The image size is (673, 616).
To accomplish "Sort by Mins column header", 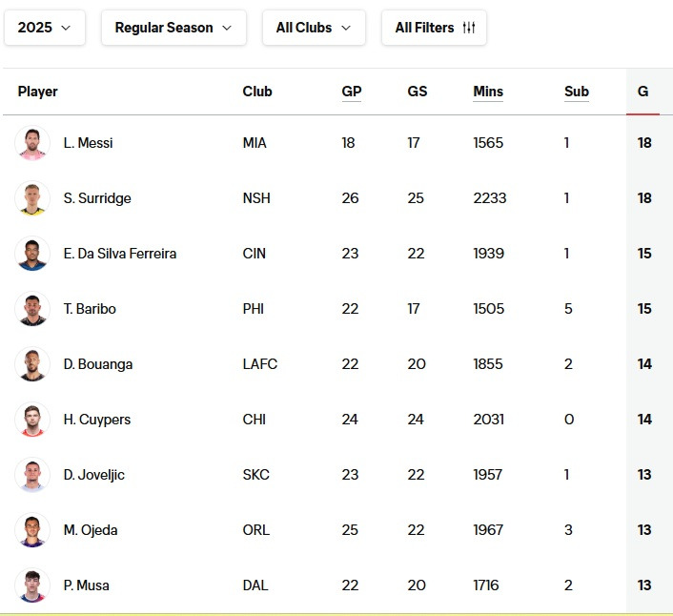I will (x=488, y=92).
